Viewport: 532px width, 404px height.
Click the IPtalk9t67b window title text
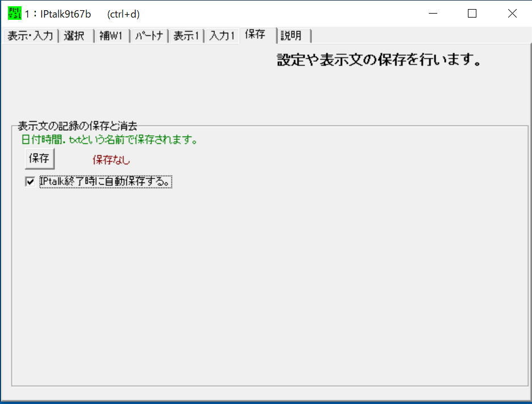[x=65, y=14]
